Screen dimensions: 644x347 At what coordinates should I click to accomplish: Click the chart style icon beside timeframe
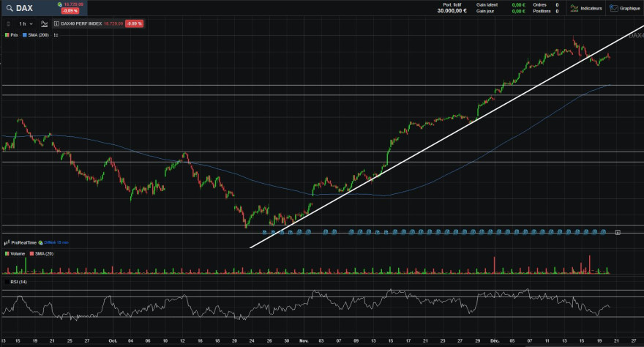click(44, 23)
